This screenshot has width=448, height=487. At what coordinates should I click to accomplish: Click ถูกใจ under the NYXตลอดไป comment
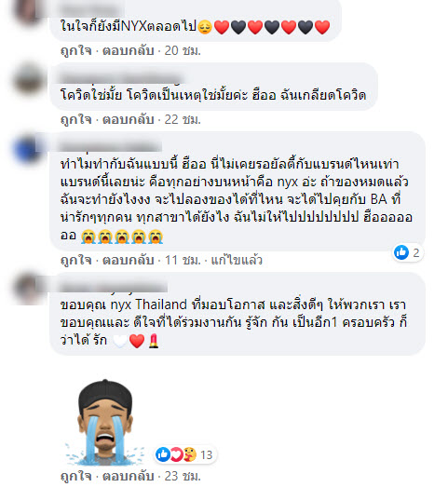[x=76, y=50]
